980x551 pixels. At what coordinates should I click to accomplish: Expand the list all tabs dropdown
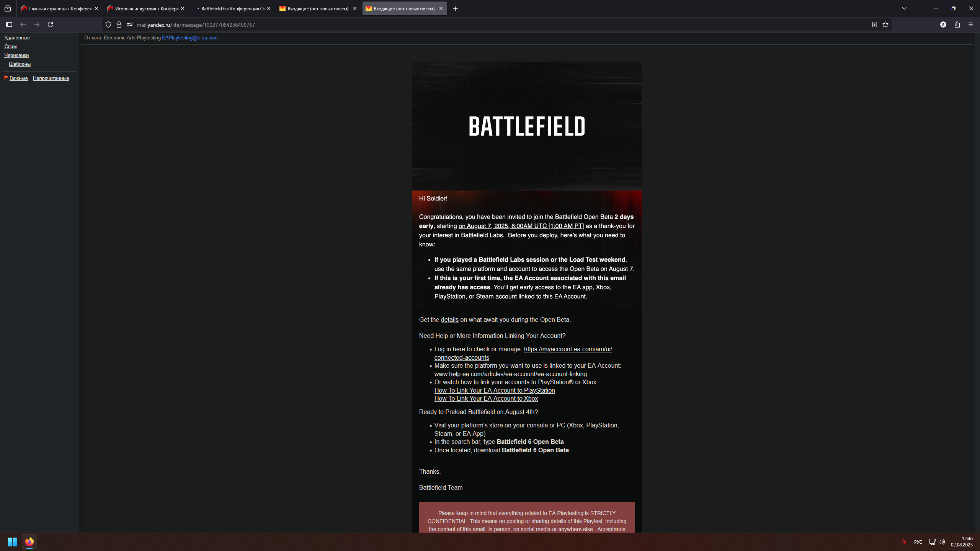[x=904, y=8]
